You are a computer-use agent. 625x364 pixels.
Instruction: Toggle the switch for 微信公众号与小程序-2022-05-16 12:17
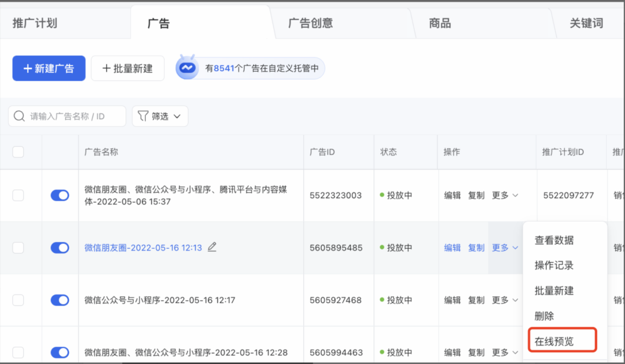[x=60, y=300]
